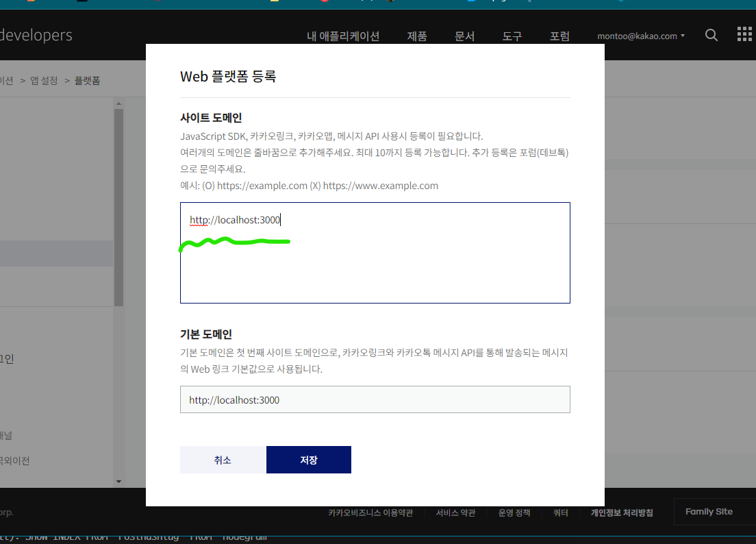Open the 내 애플리케이션 menu
This screenshot has width=756, height=544.
(x=343, y=36)
